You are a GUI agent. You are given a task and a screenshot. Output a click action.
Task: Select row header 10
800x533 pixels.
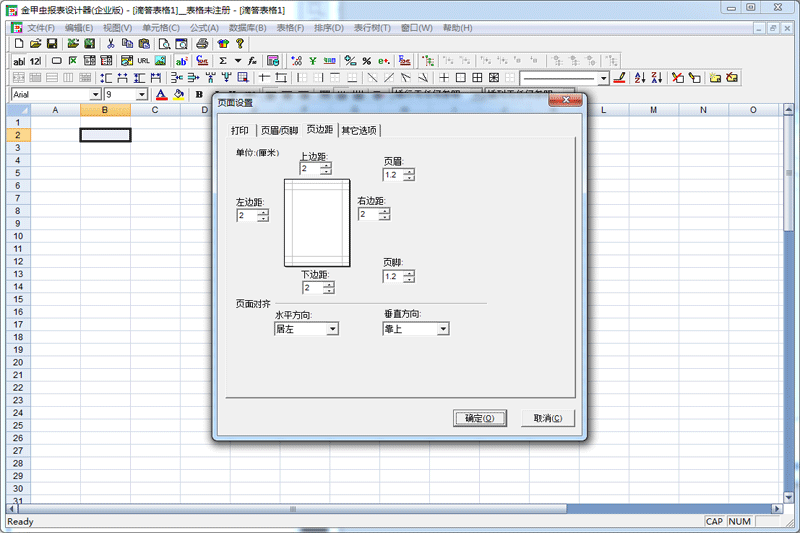point(18,236)
